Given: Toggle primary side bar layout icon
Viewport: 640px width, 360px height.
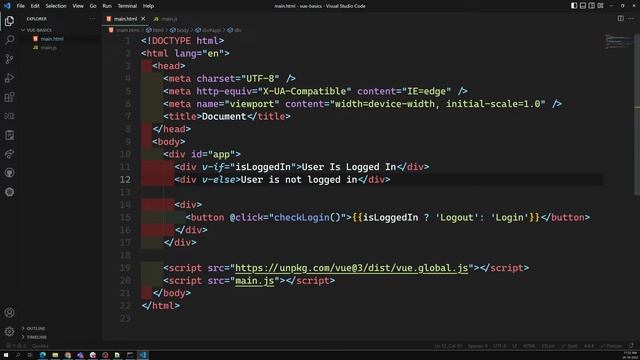Looking at the screenshot, I should click(x=574, y=6).
